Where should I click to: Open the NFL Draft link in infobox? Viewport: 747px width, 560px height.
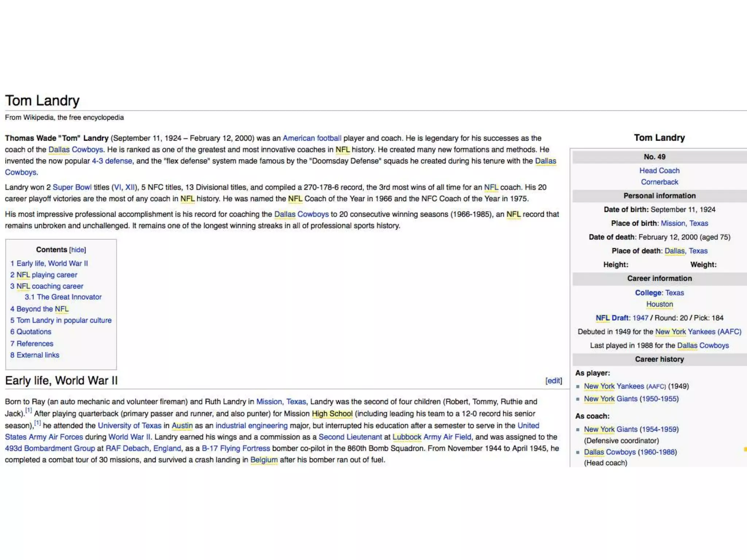point(612,318)
